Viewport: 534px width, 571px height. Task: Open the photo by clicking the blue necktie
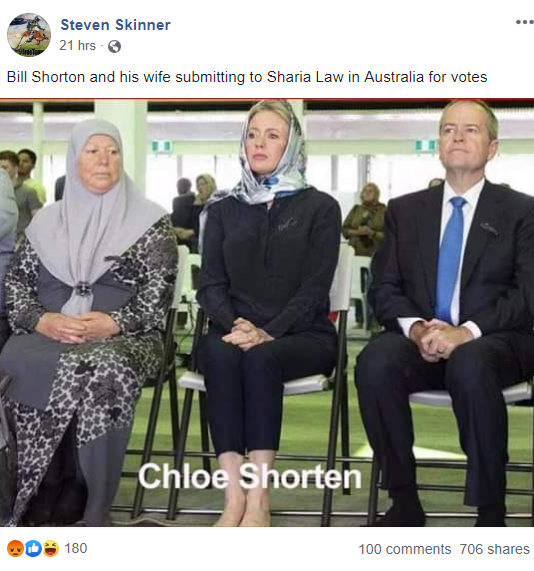click(x=449, y=259)
